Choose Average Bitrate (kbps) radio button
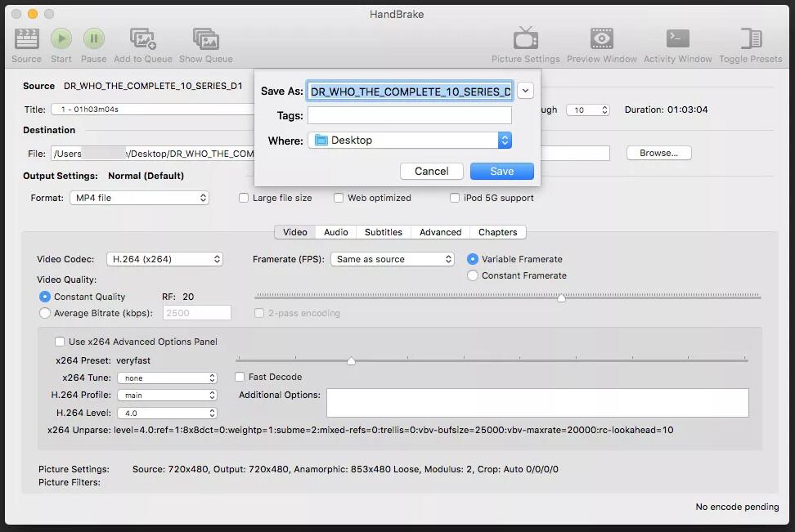 pyautogui.click(x=45, y=313)
